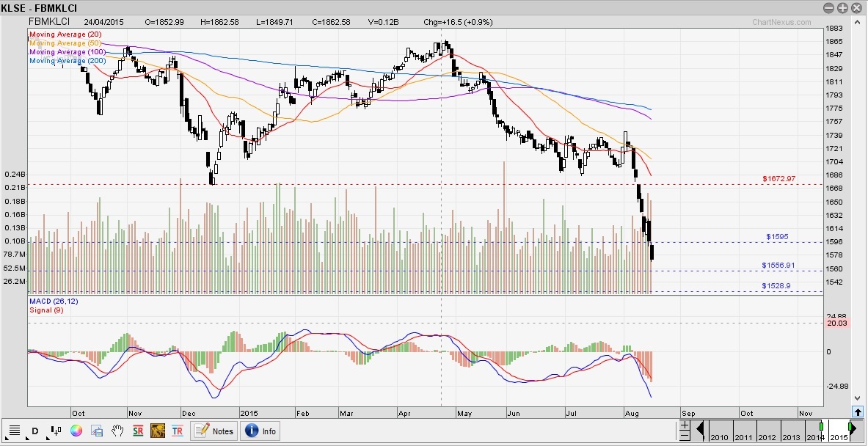Jump to year 2011 on timeline
The height and width of the screenshot is (446, 868).
(x=743, y=436)
